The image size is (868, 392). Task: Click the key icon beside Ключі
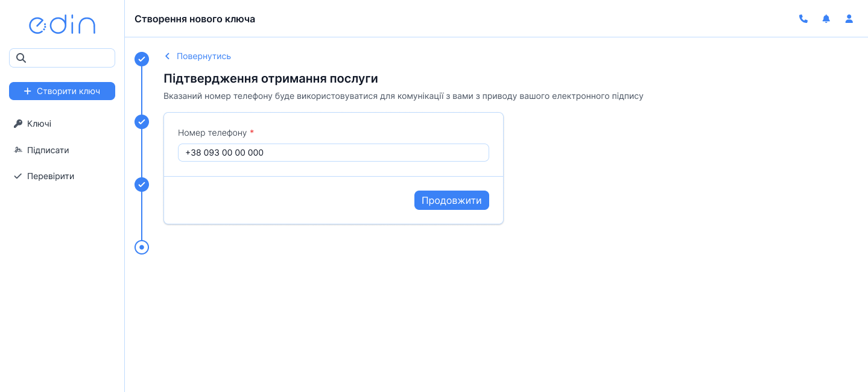pos(18,124)
